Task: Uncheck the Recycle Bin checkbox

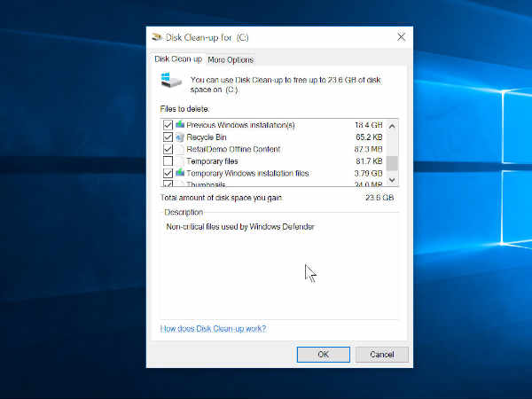Action: tap(168, 137)
